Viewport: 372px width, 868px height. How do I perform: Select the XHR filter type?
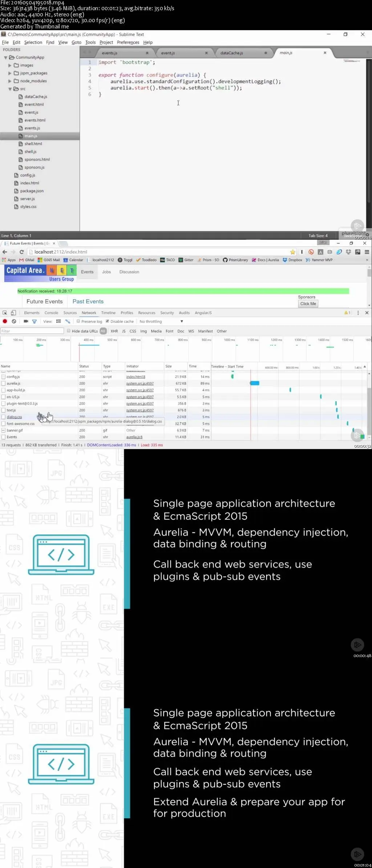pyautogui.click(x=114, y=331)
